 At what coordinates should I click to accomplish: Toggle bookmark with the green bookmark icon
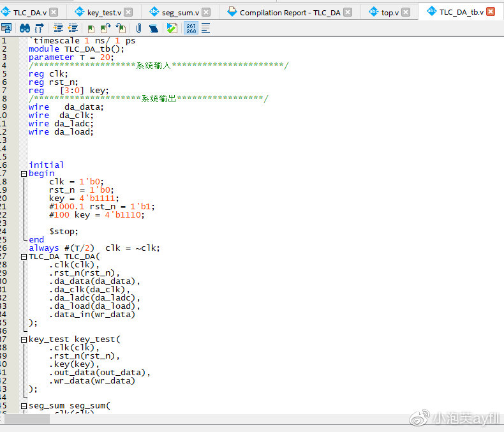[x=91, y=29]
